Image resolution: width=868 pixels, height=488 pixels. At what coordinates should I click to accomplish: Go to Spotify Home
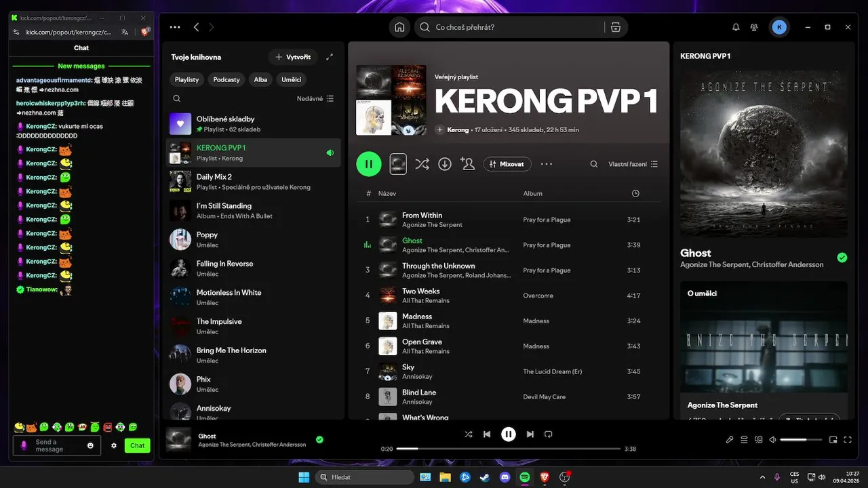[399, 27]
